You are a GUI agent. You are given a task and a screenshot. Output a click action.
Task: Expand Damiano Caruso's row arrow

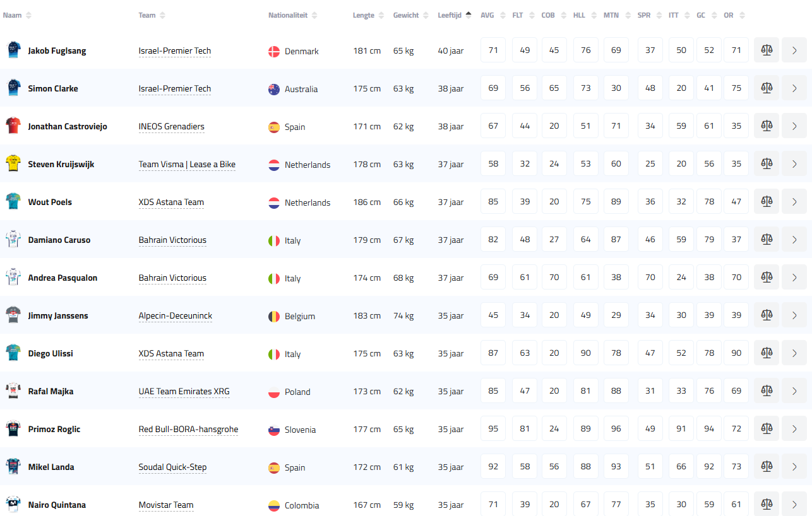[794, 240]
